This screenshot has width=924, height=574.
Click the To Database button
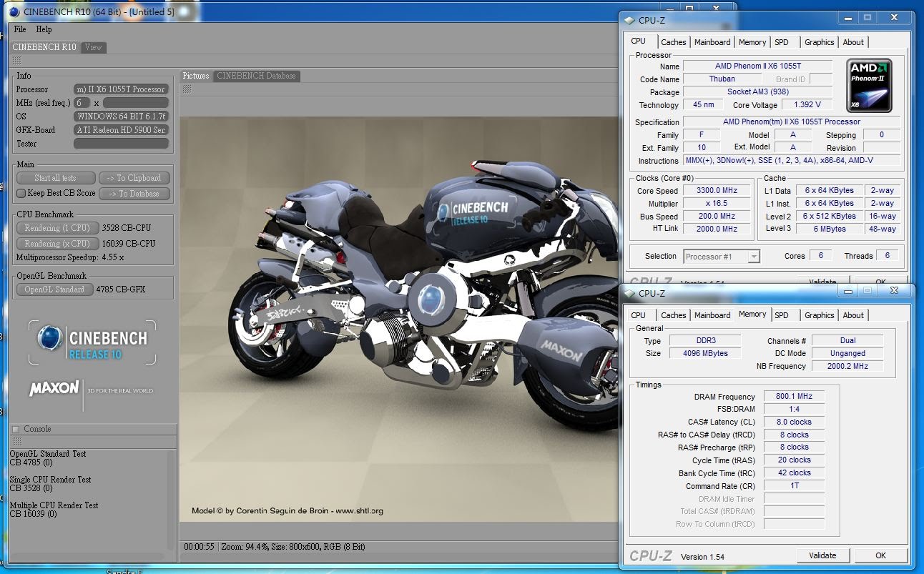(134, 194)
